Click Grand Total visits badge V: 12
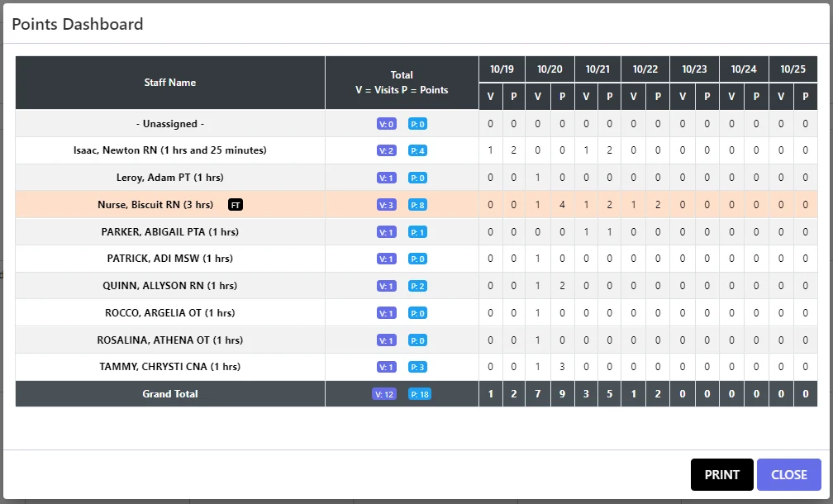The height and width of the screenshot is (504, 833). click(385, 394)
